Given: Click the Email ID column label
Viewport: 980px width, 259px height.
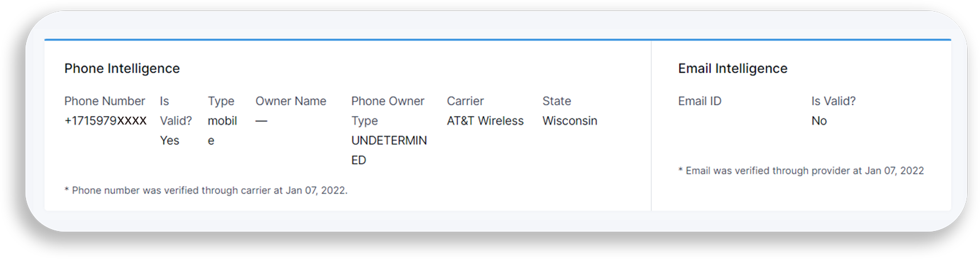Looking at the screenshot, I should (700, 101).
